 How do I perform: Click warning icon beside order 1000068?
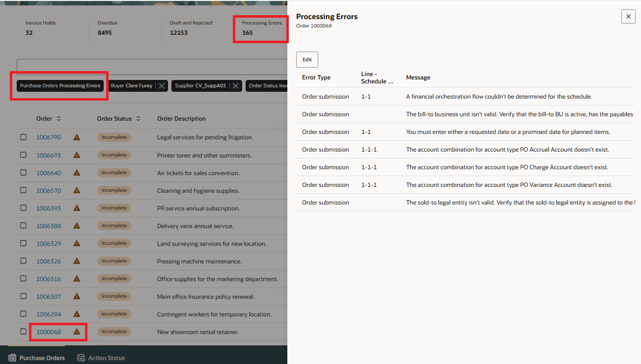77,332
